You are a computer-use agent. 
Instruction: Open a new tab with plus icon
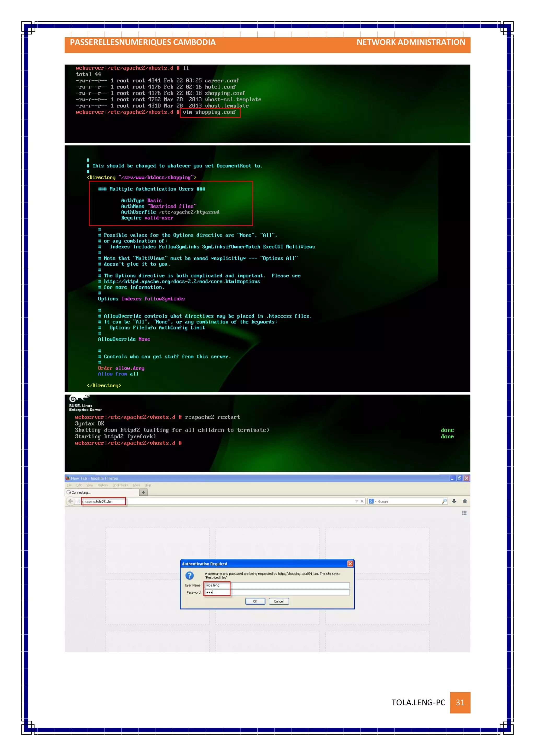coord(143,492)
